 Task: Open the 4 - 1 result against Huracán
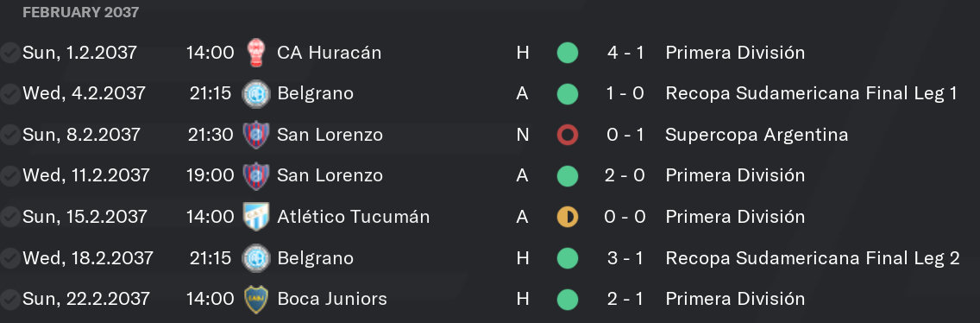(625, 53)
